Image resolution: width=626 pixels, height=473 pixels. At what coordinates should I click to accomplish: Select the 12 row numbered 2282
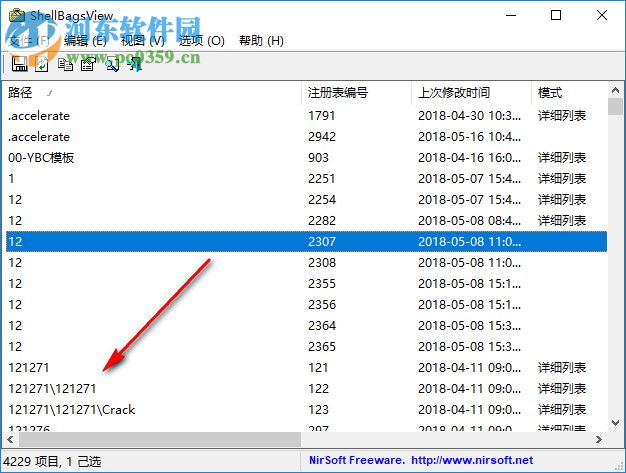306,221
